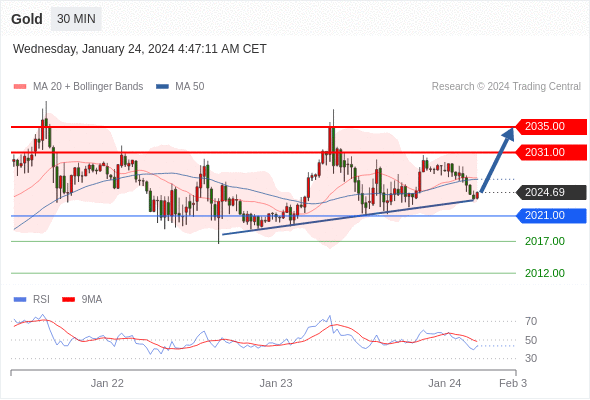The width and height of the screenshot is (590, 400).
Task: Click the 30 MIN timeframe badge
Action: coord(76,19)
